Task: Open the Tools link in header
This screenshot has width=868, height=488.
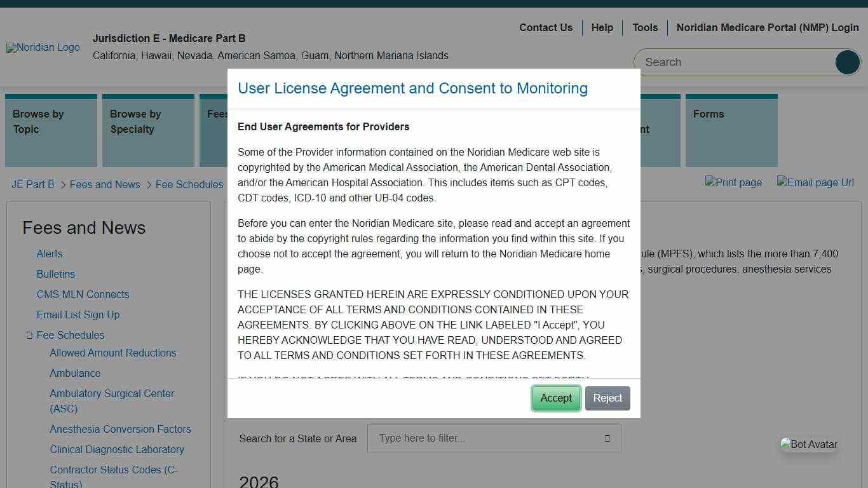Action: (x=644, y=28)
